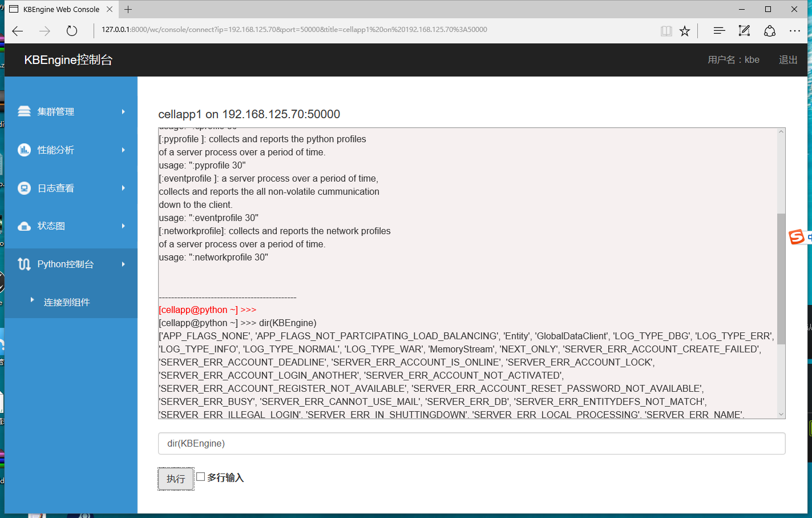Click the 用户名：kbe label
This screenshot has width=812, height=518.
click(x=733, y=60)
